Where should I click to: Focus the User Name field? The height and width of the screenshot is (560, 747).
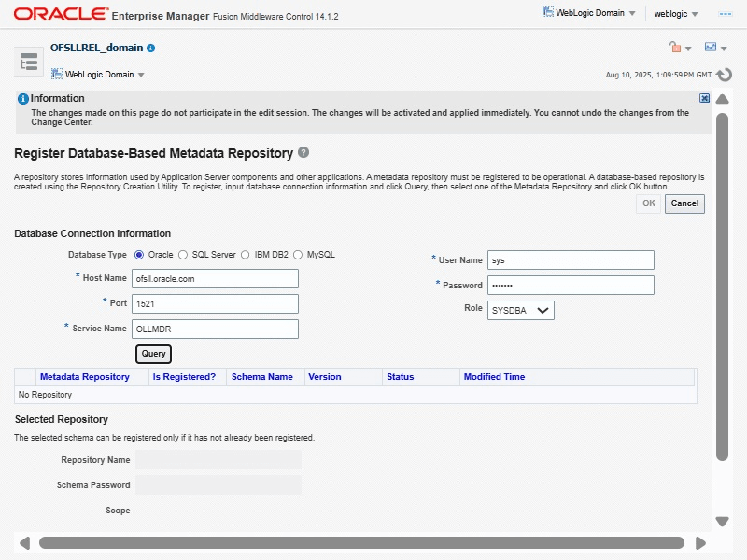571,260
